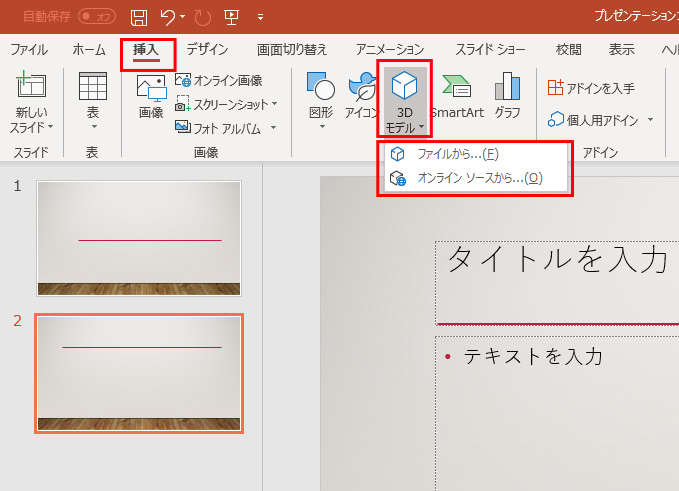Screen dimensions: 679x491
Task: Switch to the デザイン tab
Action: click(x=207, y=50)
